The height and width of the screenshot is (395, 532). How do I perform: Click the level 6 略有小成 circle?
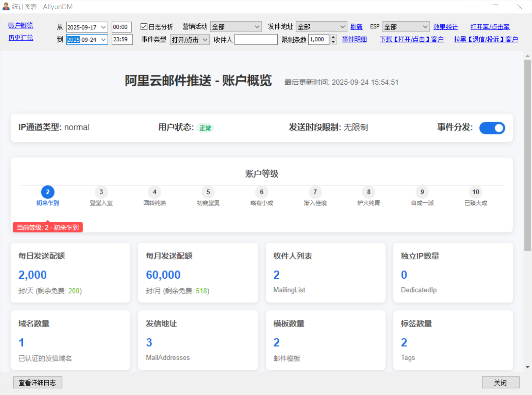click(262, 192)
